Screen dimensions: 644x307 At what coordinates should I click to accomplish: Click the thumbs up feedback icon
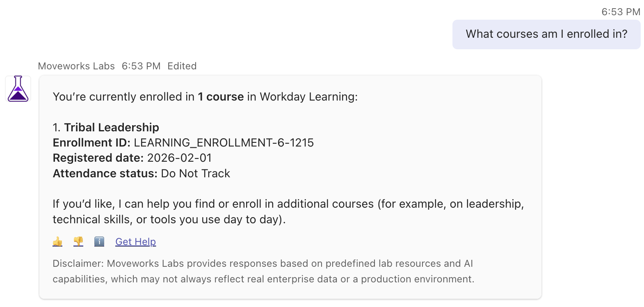click(x=57, y=242)
